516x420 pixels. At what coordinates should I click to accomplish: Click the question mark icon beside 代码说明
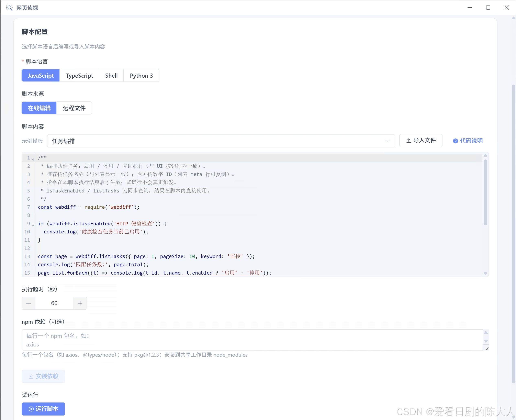(455, 141)
